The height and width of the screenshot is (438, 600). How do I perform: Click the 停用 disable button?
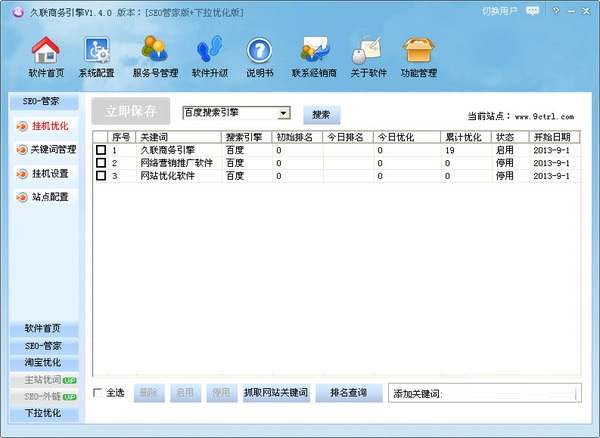tap(222, 393)
